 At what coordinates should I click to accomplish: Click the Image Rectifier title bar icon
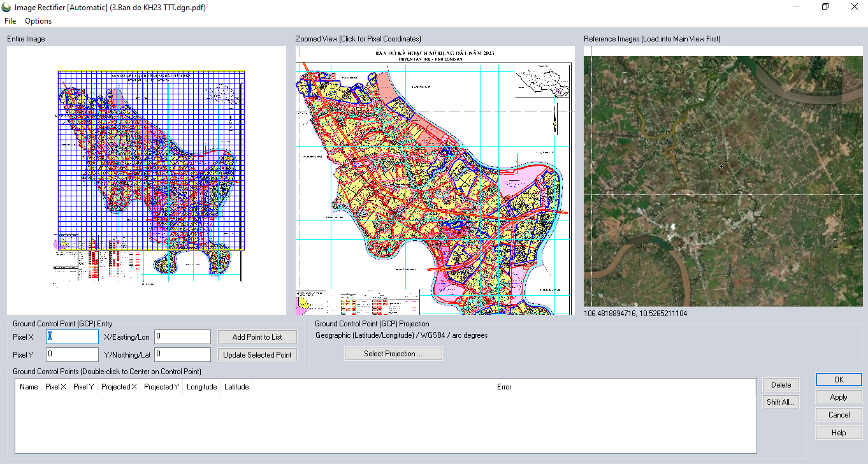(6, 7)
